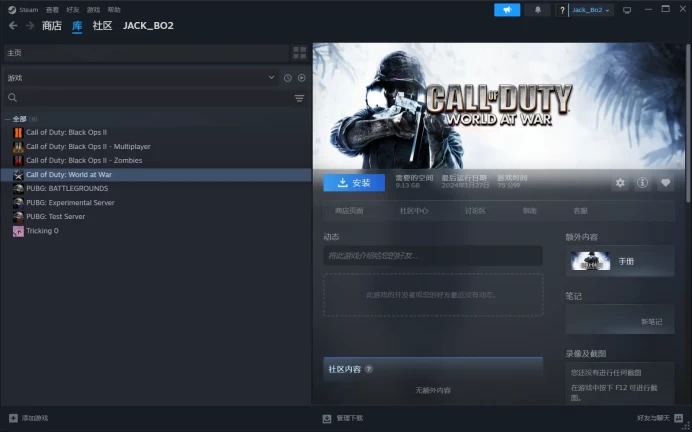Click the game details vertical scrollbar
692x432 pixels.
(x=688, y=124)
